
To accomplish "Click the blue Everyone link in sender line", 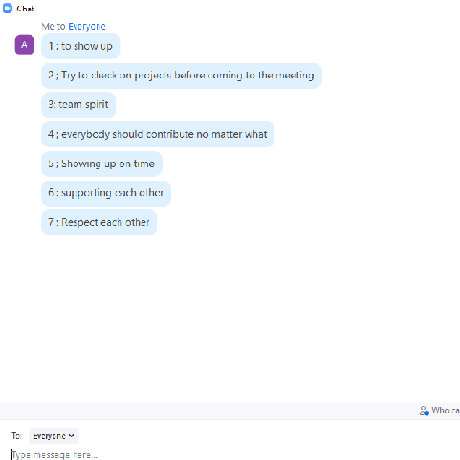I will (87, 27).
